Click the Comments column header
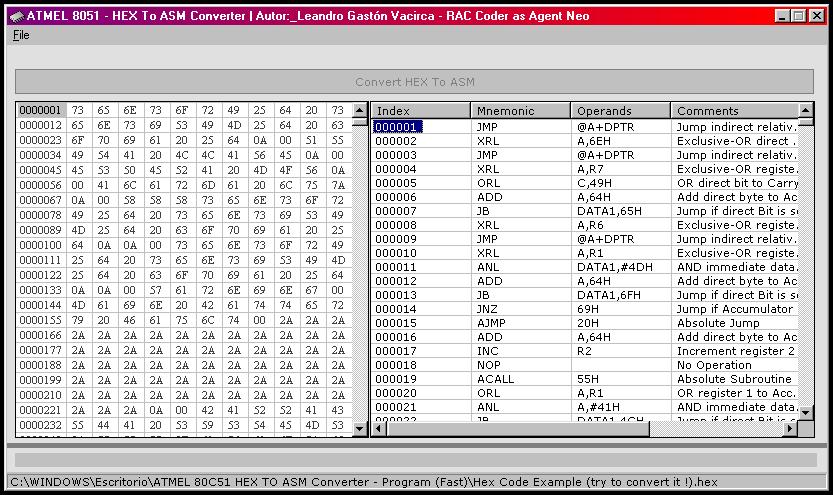 pos(735,111)
